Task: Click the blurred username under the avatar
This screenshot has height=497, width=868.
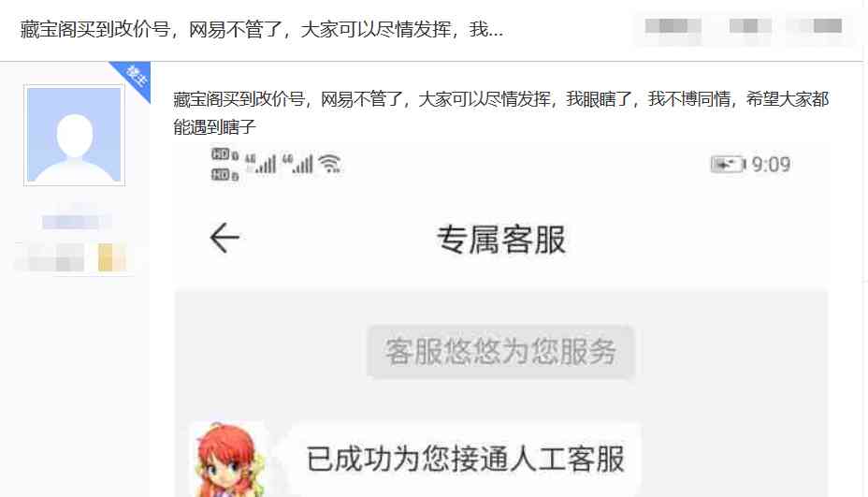Action: point(76,222)
